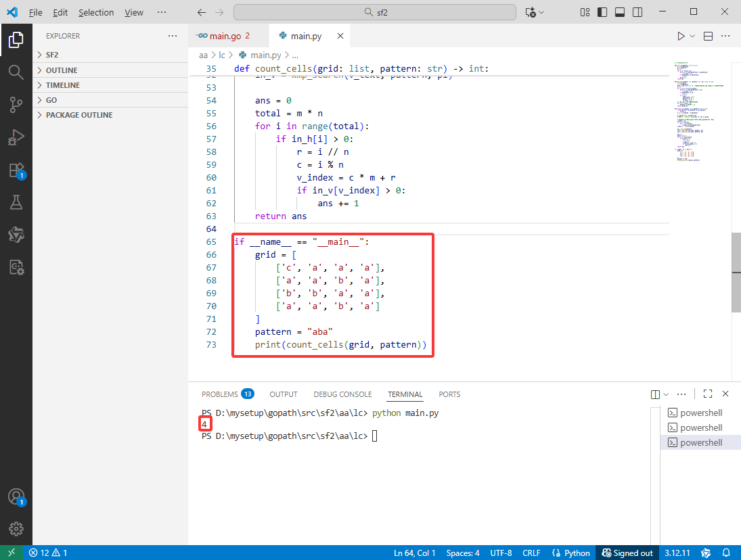Select the second powershell terminal
This screenshot has height=560, width=741.
click(x=700, y=428)
